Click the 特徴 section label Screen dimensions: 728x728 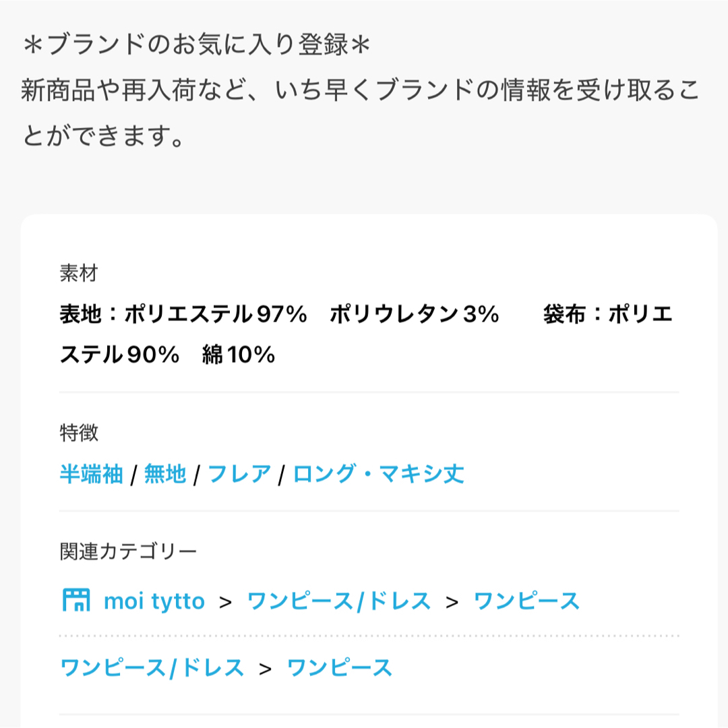pos(79,433)
